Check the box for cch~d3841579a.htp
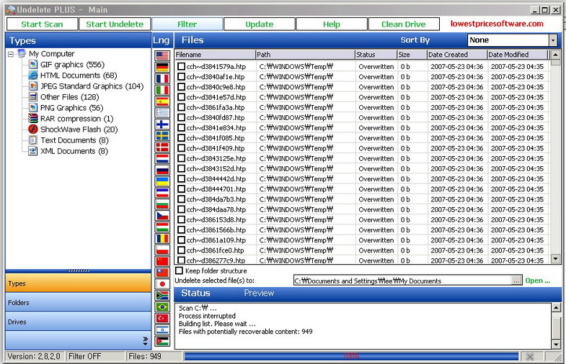 coord(181,66)
